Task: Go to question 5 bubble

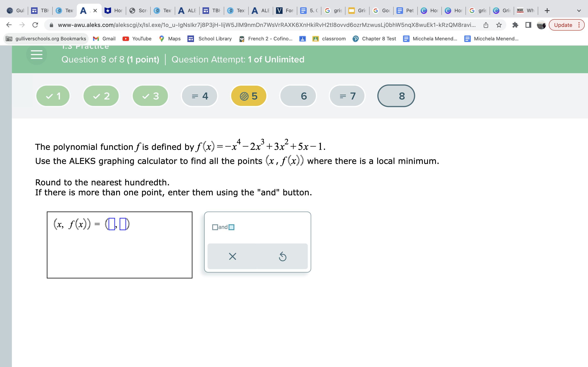Action: click(248, 96)
